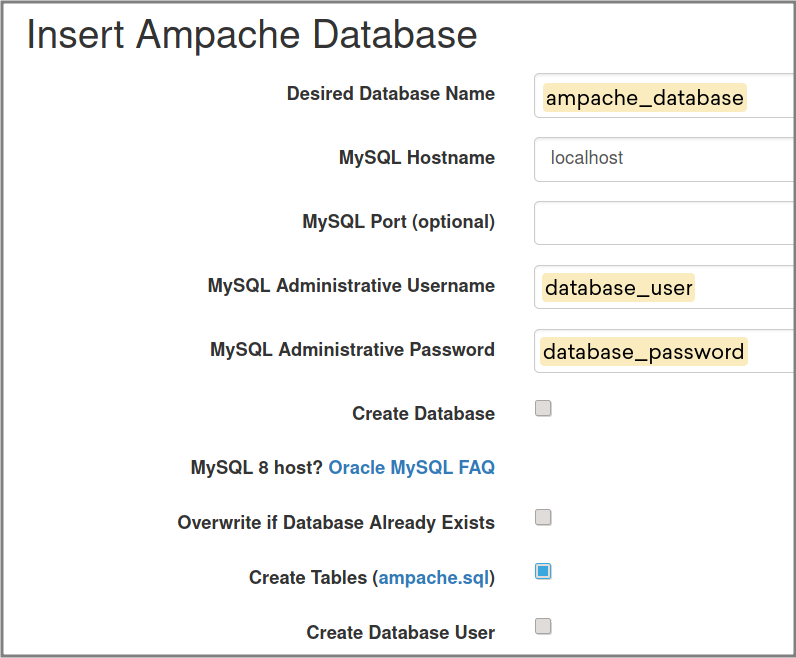
Task: Click the MySQL Administrative Username label
Action: [351, 285]
